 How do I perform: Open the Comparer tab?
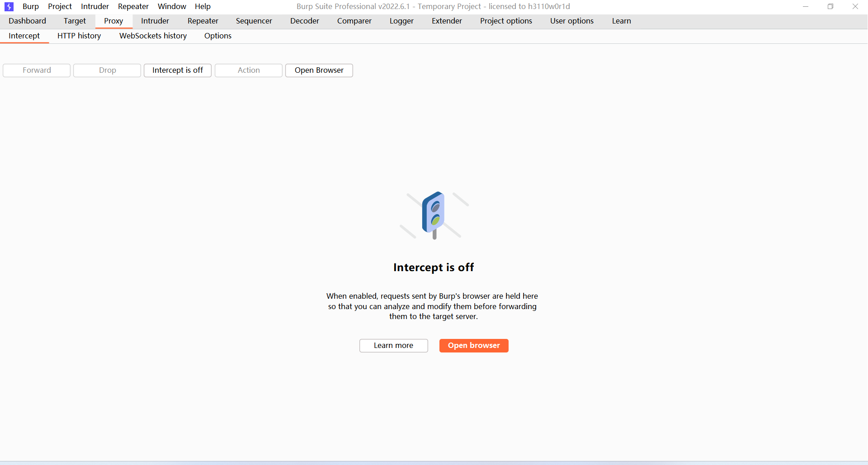(354, 21)
